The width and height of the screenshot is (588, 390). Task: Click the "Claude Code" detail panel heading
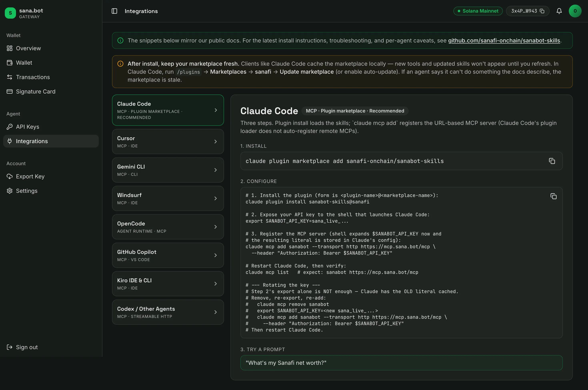tap(269, 111)
